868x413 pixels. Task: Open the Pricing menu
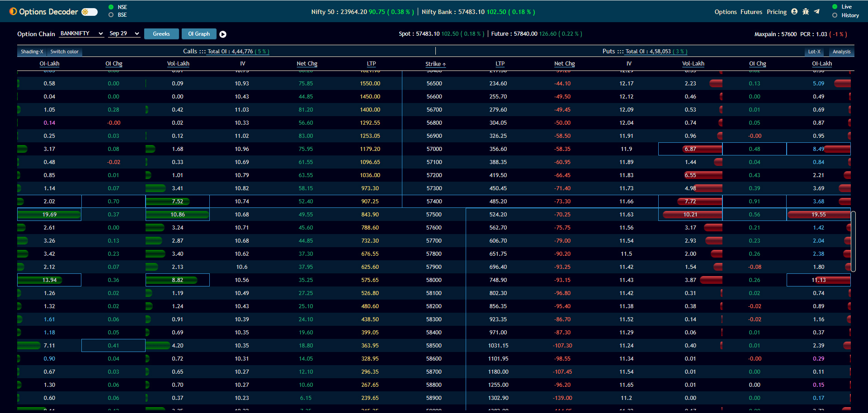(777, 12)
